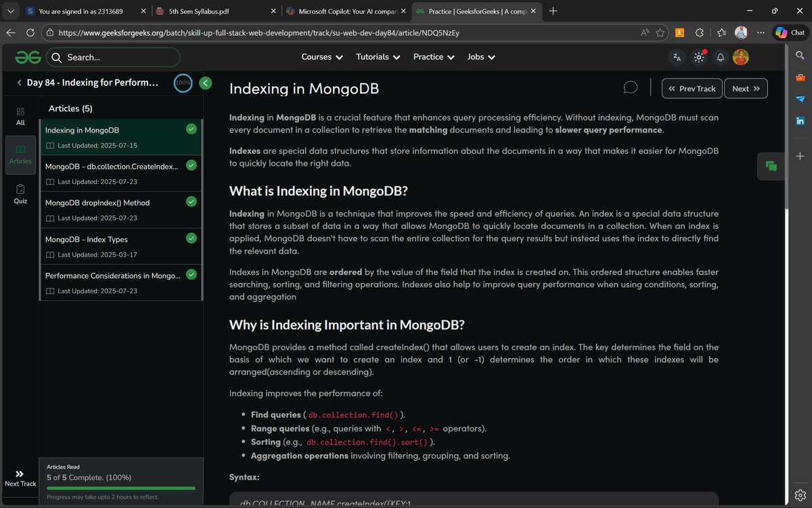Image resolution: width=812 pixels, height=508 pixels.
Task: Open Indexing in MongoDB article
Action: click(x=120, y=137)
